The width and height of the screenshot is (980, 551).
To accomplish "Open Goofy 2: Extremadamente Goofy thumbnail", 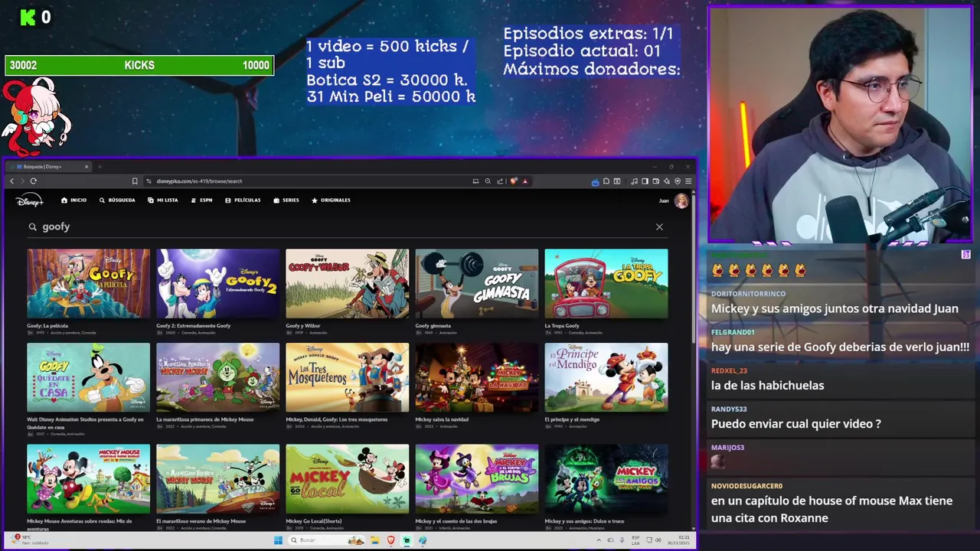I will point(218,283).
